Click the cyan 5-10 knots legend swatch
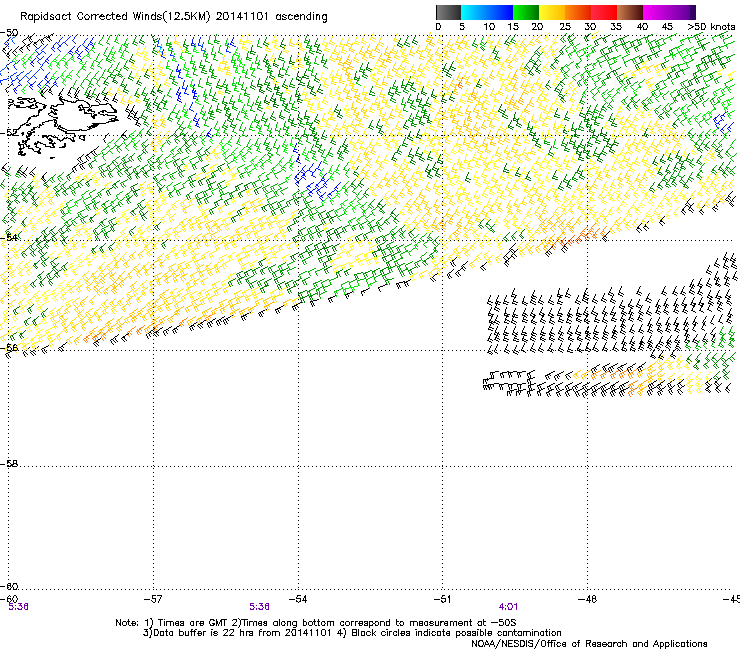 [474, 12]
